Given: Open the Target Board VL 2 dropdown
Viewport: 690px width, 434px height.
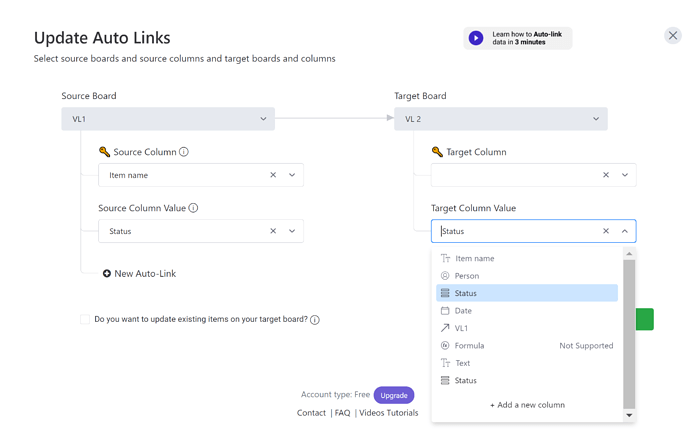Looking at the screenshot, I should (x=596, y=119).
